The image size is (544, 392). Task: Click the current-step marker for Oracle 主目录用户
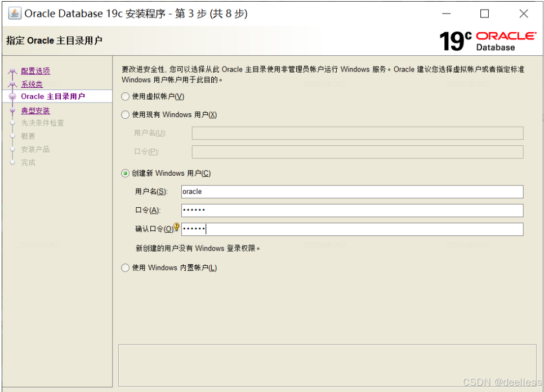12,96
